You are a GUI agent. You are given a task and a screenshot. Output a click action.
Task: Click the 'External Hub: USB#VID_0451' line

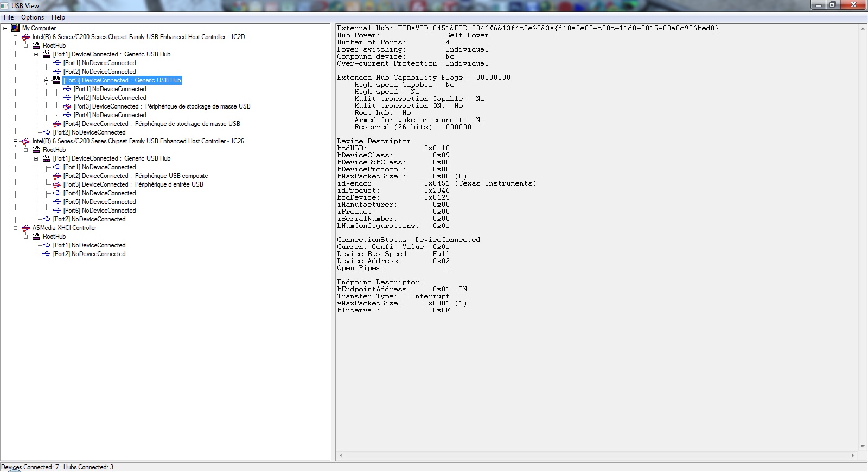click(528, 28)
